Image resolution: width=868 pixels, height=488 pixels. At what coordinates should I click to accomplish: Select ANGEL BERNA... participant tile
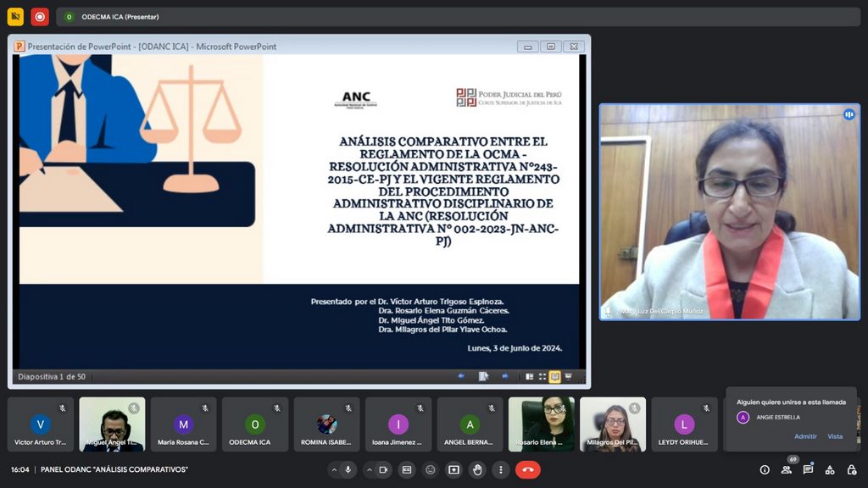tap(470, 424)
